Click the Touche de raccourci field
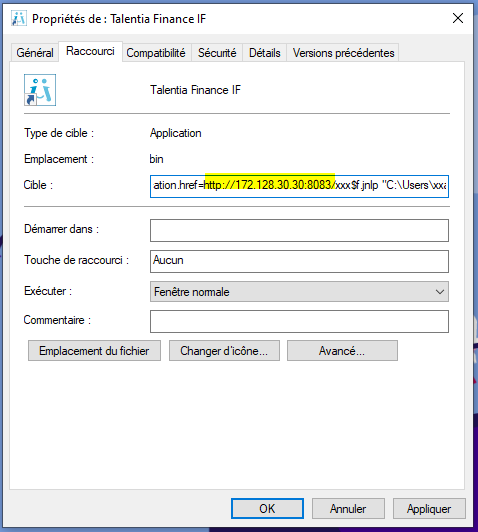 click(299, 261)
